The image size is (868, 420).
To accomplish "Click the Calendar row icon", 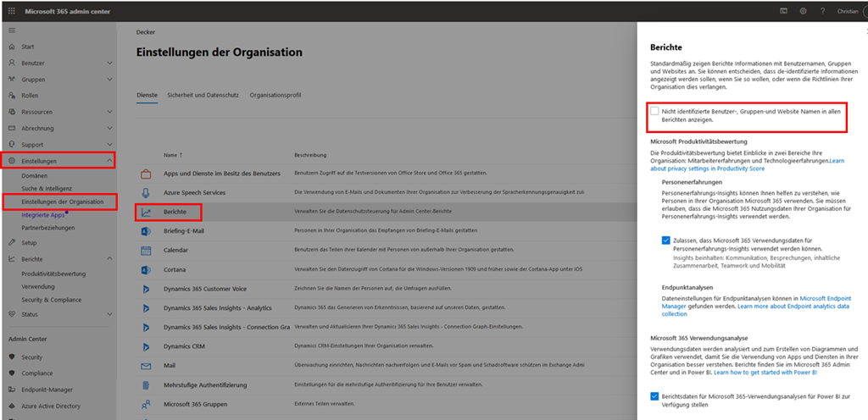I will click(x=146, y=250).
